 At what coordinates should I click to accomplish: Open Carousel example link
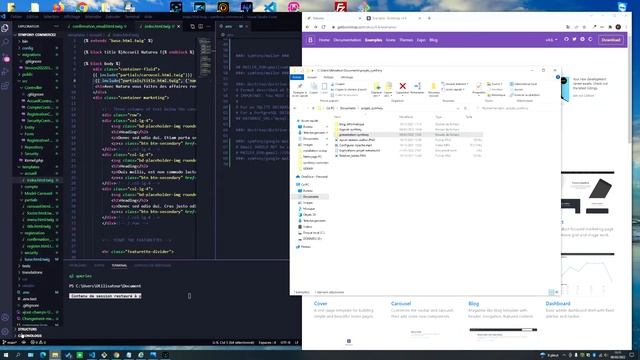[400, 304]
